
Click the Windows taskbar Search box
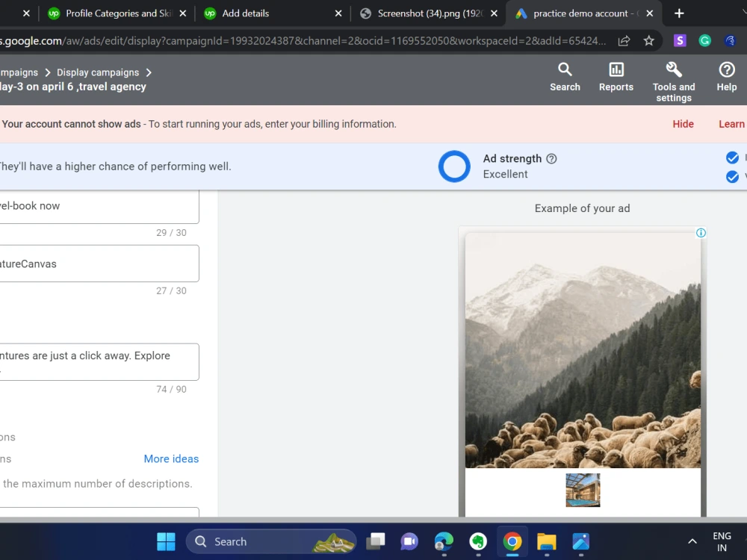pyautogui.click(x=270, y=541)
